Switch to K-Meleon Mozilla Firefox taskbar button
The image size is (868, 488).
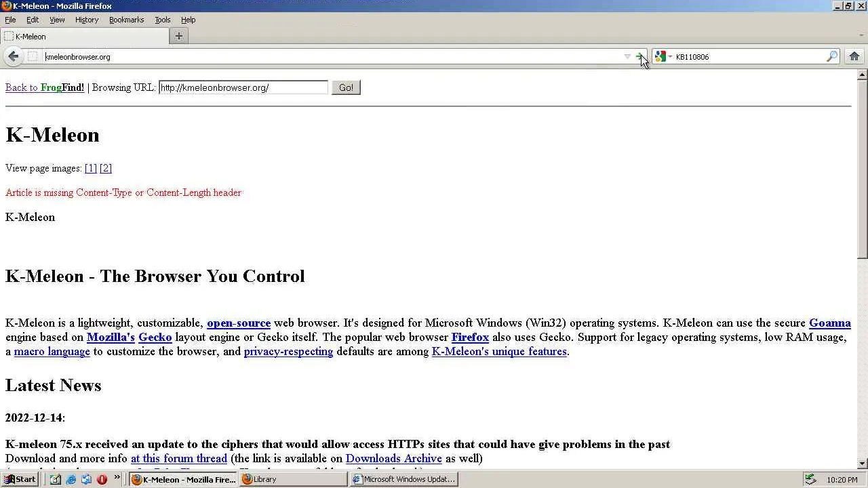(183, 479)
